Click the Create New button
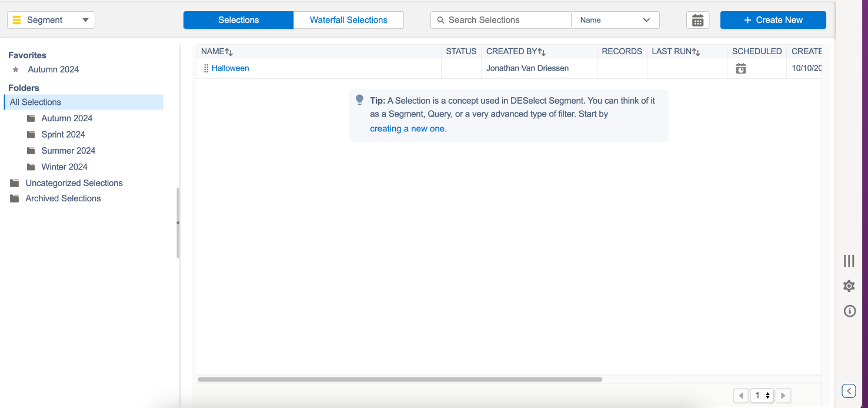The height and width of the screenshot is (408, 868). click(x=773, y=20)
